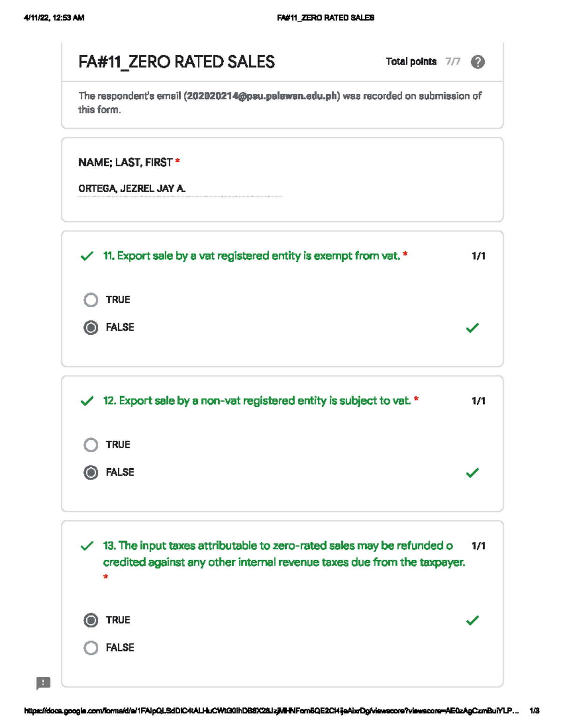Click the 1/1 score for question 13
The height and width of the screenshot is (728, 563).
click(478, 546)
